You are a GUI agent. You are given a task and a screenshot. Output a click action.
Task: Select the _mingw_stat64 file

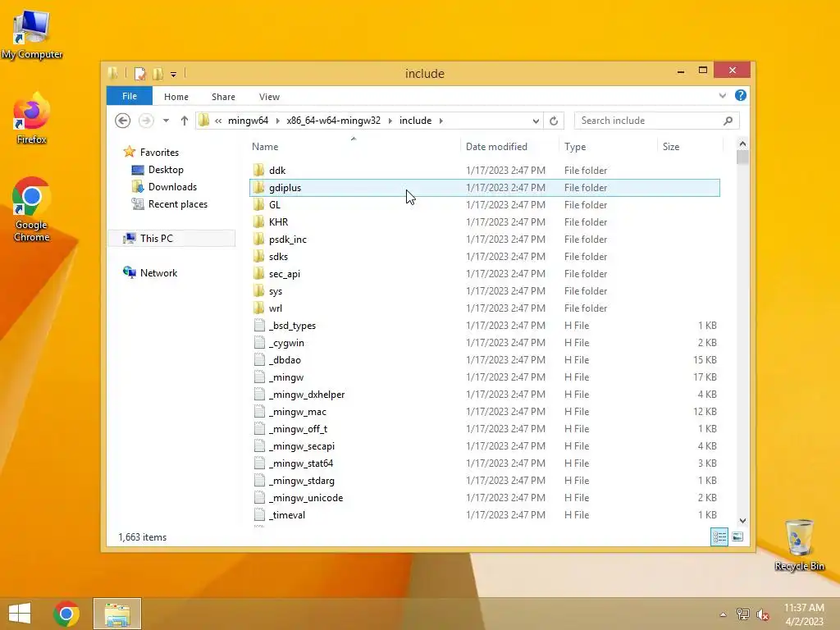tap(484, 463)
